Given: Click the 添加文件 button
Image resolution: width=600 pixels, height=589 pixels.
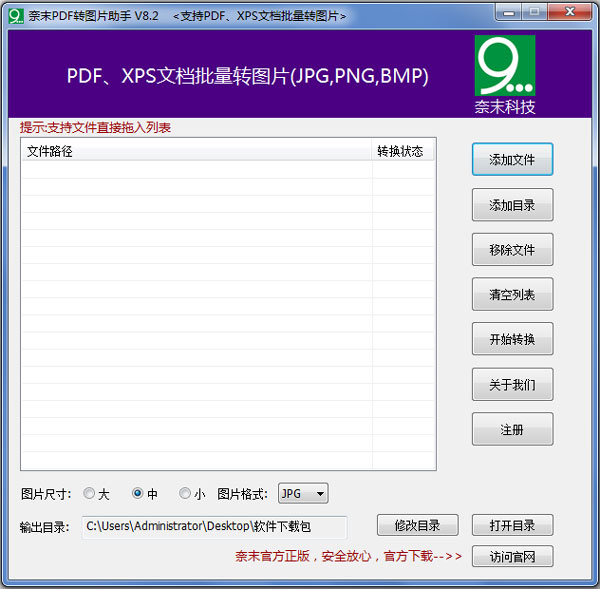Looking at the screenshot, I should click(512, 160).
